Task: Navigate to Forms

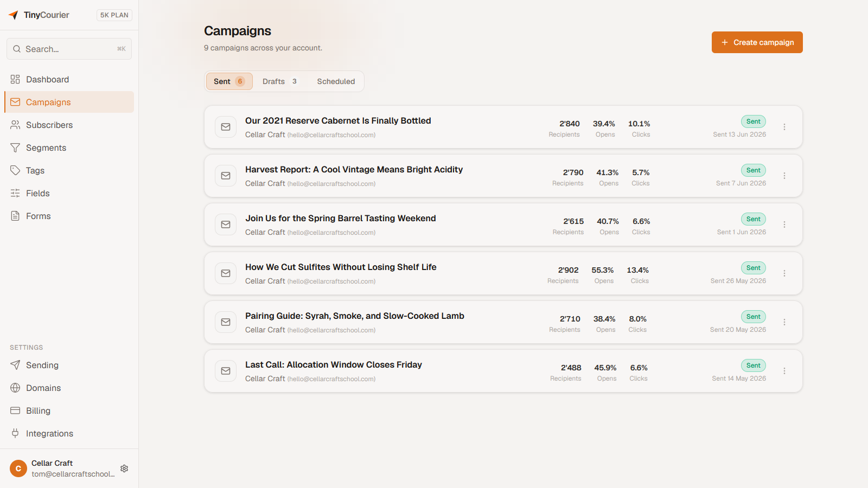Action: point(69,216)
